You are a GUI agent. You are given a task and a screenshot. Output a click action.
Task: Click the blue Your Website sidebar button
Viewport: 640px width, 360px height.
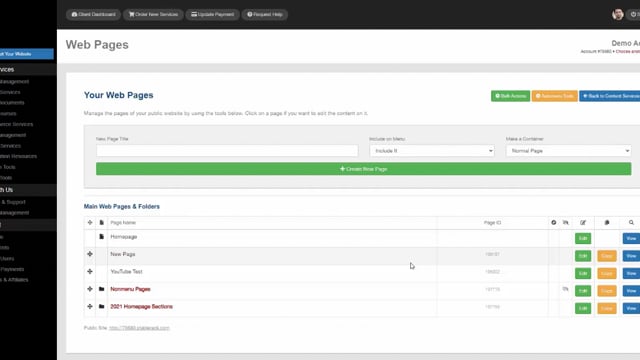click(x=27, y=54)
